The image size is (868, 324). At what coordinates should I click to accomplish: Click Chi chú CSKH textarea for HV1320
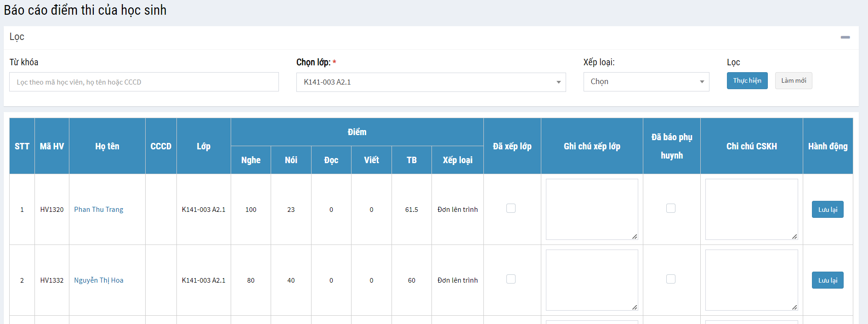click(x=751, y=209)
